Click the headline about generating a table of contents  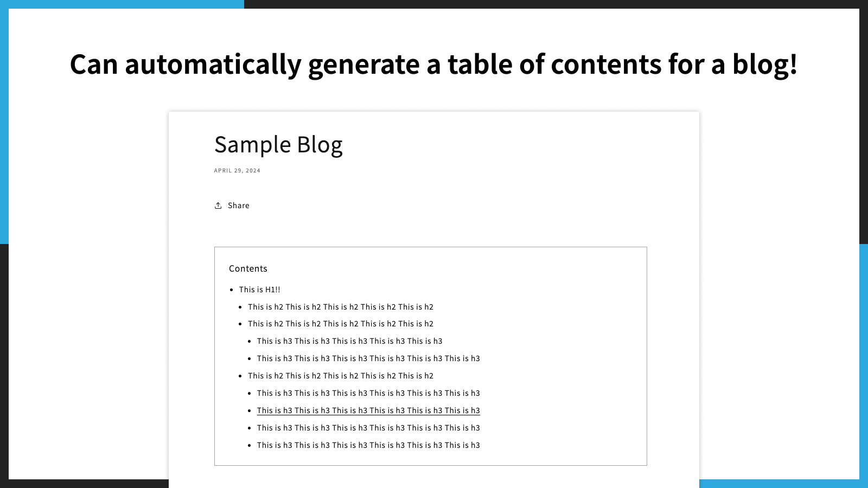click(434, 64)
